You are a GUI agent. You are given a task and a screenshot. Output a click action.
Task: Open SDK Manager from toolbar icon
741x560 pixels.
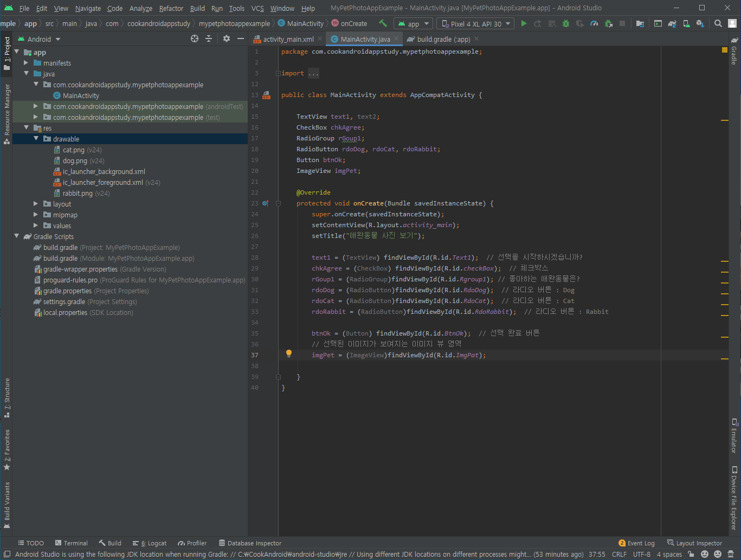coord(700,23)
